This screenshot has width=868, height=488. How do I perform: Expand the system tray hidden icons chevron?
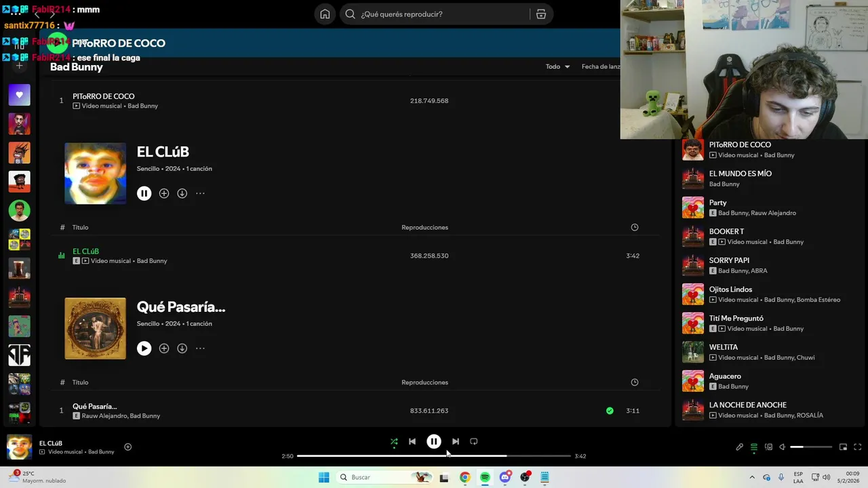[752, 477]
